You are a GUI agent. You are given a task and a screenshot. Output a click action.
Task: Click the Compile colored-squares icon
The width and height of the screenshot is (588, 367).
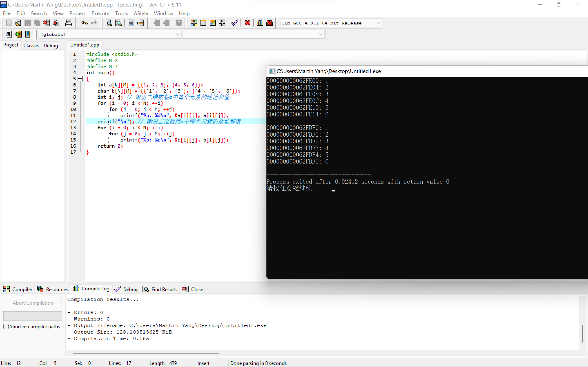pos(194,23)
